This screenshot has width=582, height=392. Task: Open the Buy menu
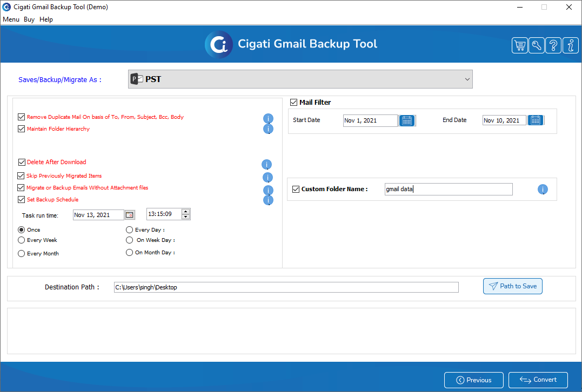(29, 19)
